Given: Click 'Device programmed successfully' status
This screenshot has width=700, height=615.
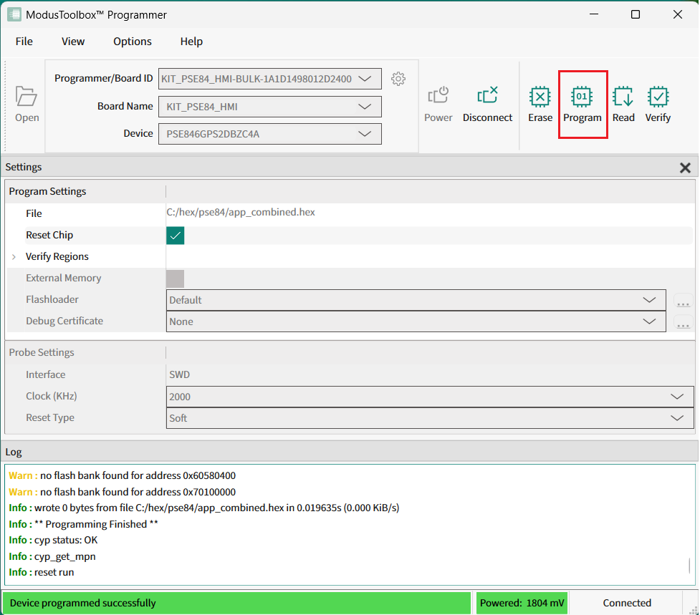Looking at the screenshot, I should pos(236,603).
